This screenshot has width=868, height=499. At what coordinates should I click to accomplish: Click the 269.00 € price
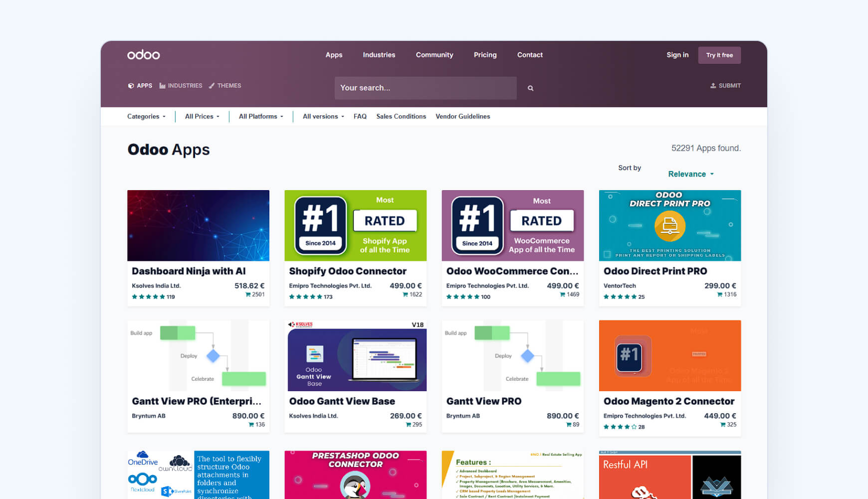click(x=406, y=416)
